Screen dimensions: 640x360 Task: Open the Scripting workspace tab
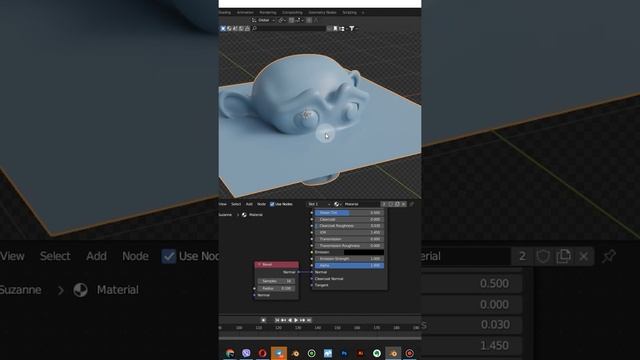(x=349, y=13)
